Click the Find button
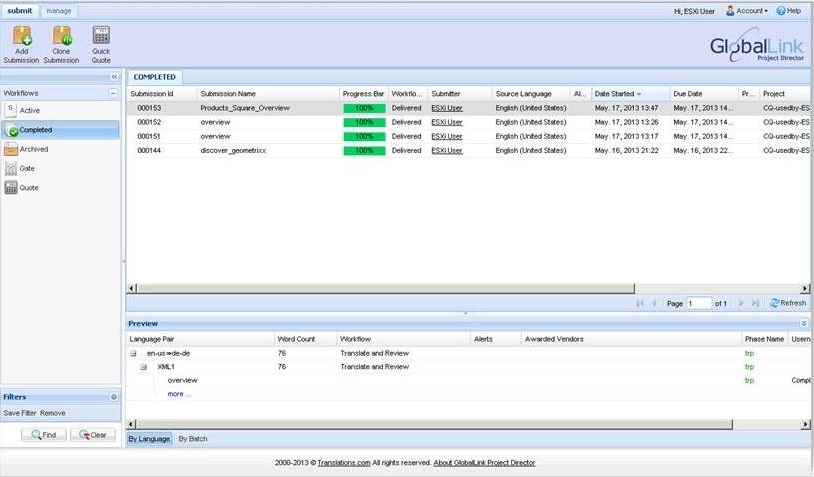814x477 pixels. (44, 435)
